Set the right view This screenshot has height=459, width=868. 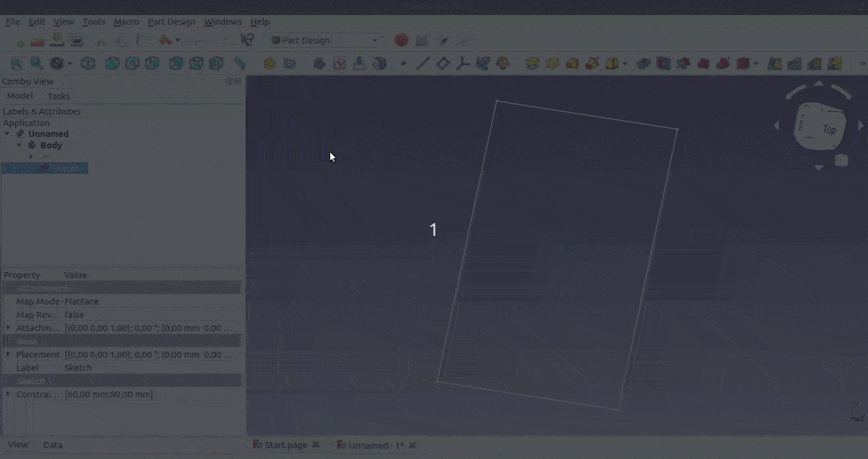pos(152,63)
